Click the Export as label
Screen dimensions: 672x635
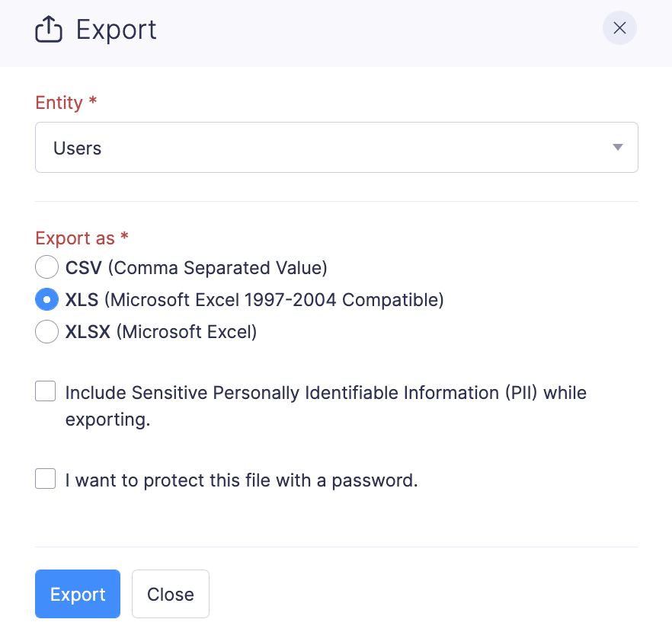(x=74, y=238)
